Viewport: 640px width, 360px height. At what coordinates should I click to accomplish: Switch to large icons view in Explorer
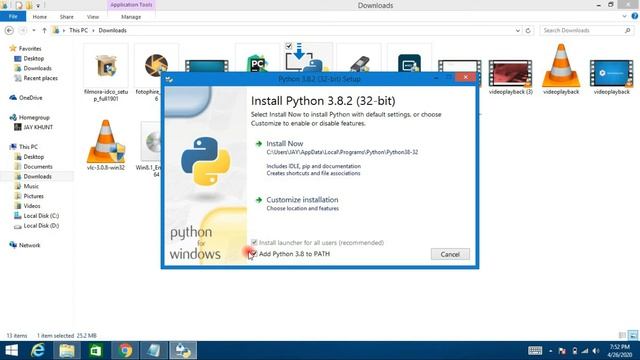point(633,336)
